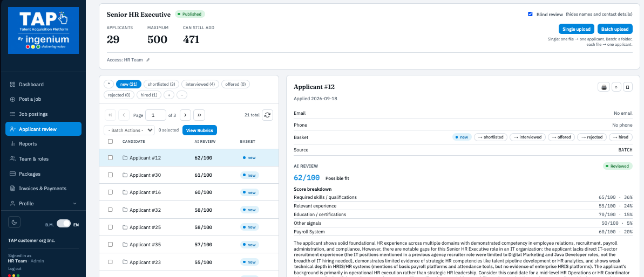Click folder icon for Applicant #25
The height and width of the screenshot is (277, 644).
[125, 227]
